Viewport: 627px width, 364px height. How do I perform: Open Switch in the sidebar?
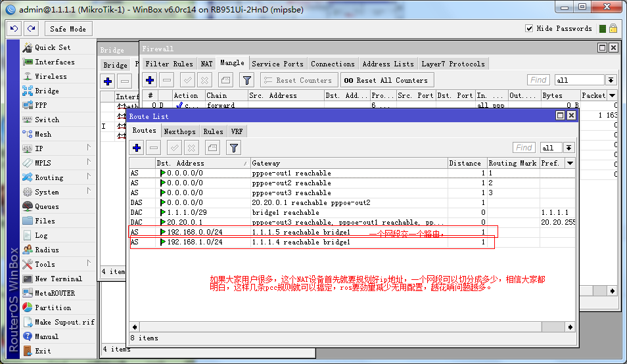(x=47, y=120)
